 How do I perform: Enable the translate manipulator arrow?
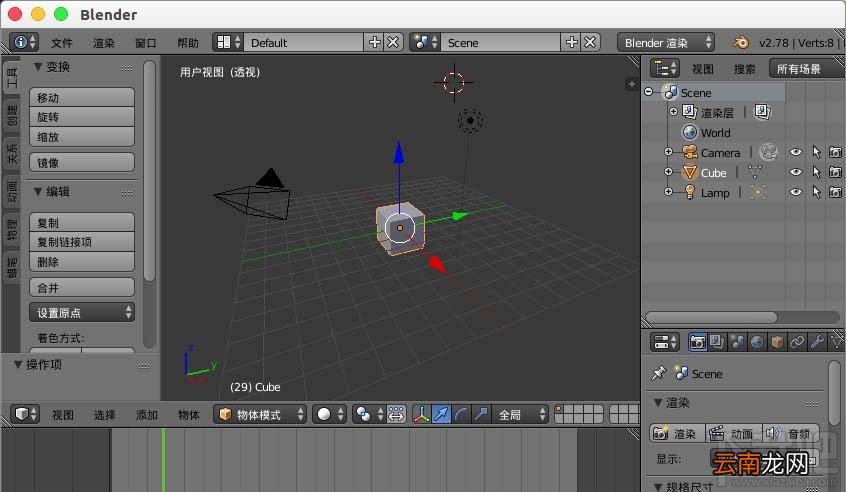tap(441, 414)
